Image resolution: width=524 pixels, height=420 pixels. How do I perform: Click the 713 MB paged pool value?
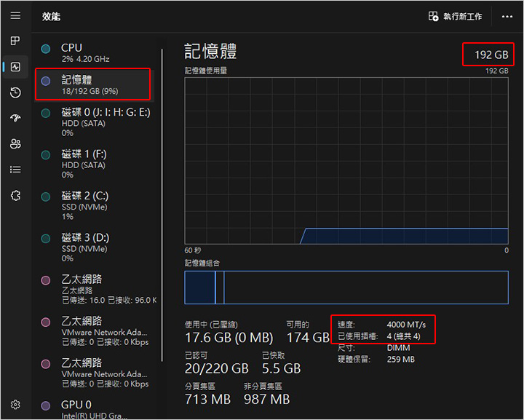tap(207, 400)
